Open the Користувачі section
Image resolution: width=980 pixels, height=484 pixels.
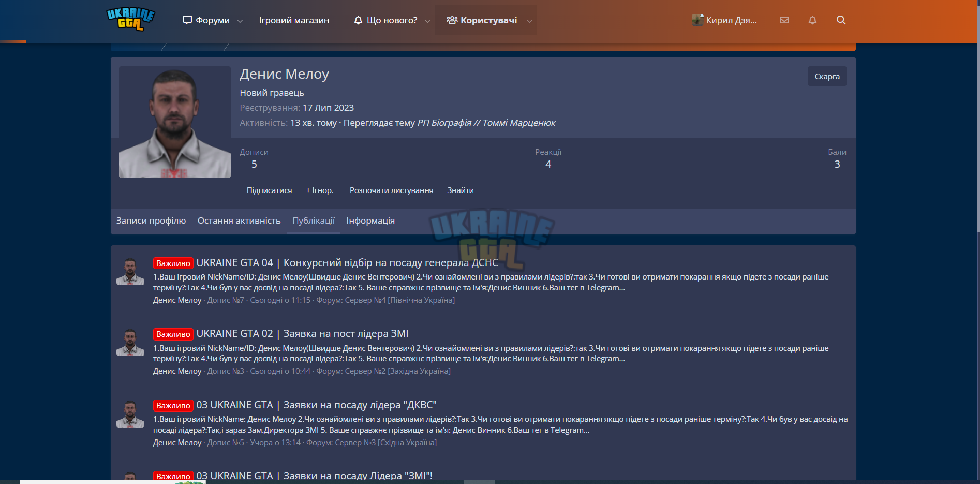pyautogui.click(x=482, y=20)
